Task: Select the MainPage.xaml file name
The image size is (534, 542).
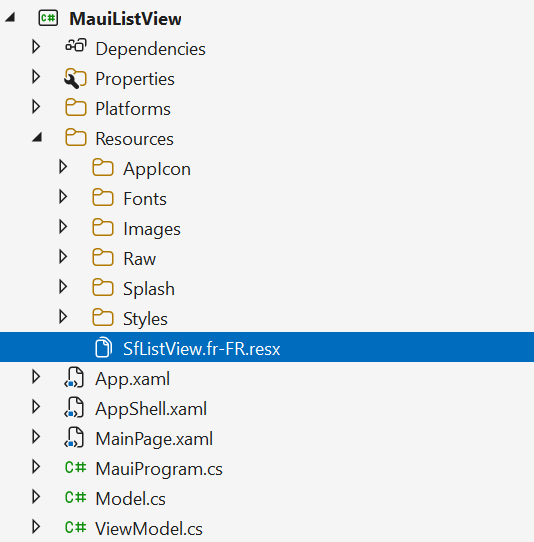Action: click(154, 439)
